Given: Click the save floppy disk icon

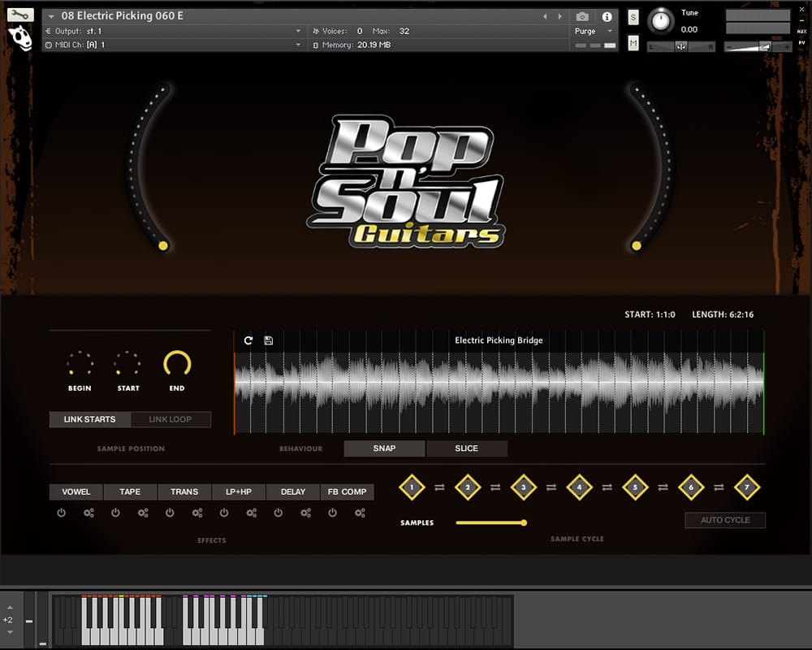Looking at the screenshot, I should [269, 340].
